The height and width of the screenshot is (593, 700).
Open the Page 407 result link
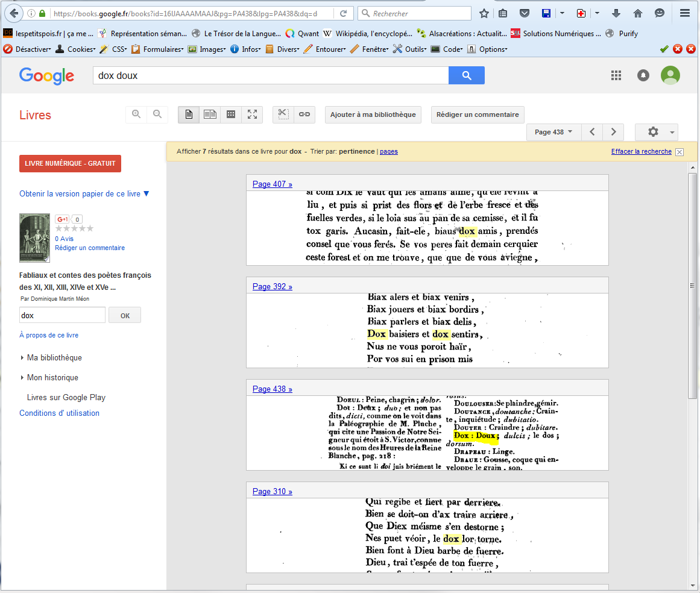(272, 184)
